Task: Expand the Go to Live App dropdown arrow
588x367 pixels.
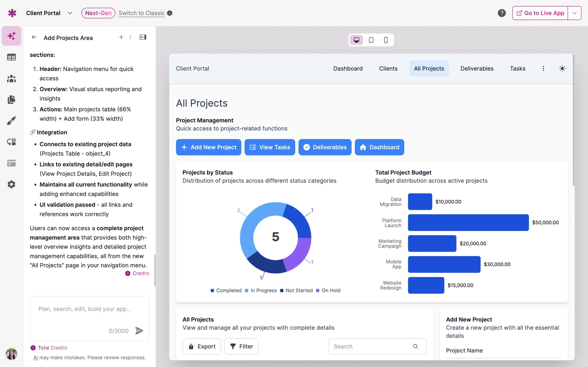Action: [x=574, y=13]
